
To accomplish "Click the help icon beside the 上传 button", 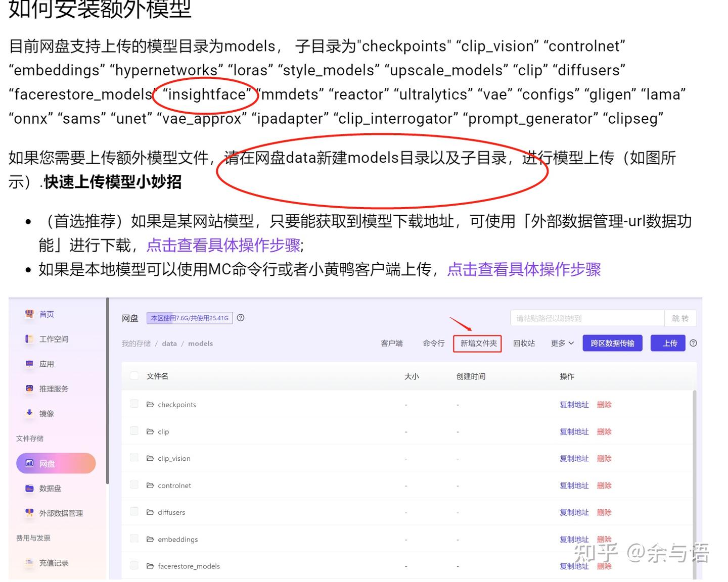I will click(693, 343).
